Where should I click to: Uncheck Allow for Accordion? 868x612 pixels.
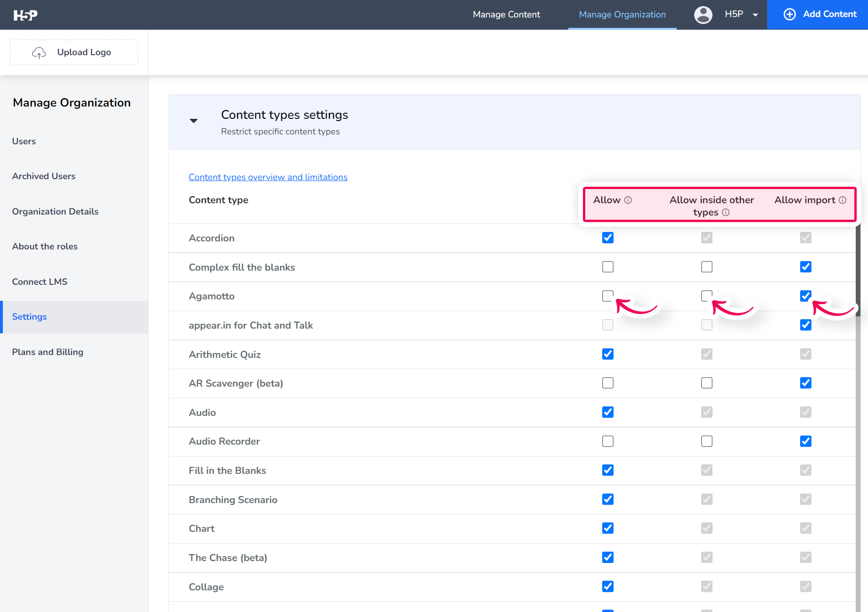pyautogui.click(x=608, y=238)
